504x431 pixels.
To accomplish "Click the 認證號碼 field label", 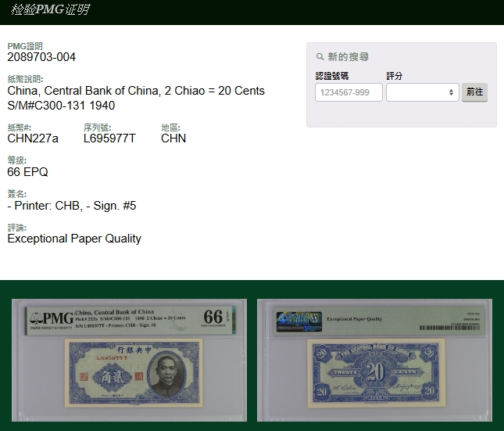I will [332, 76].
